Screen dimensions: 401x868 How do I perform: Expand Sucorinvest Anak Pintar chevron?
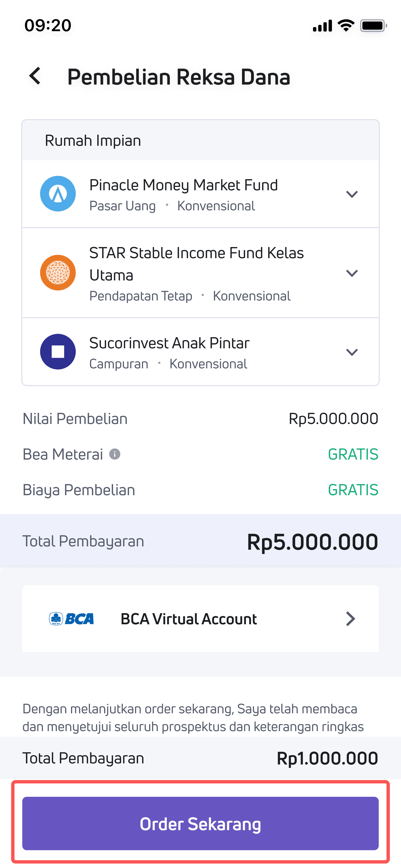[x=352, y=352]
